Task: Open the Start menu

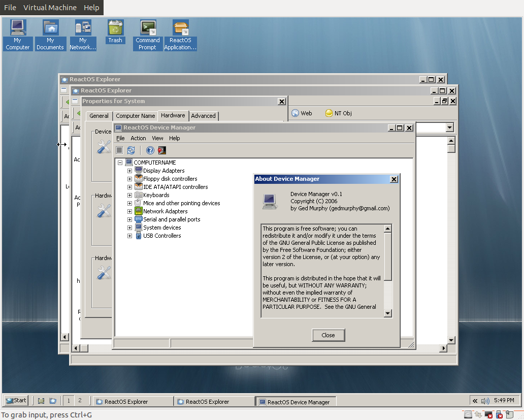Action: click(15, 400)
